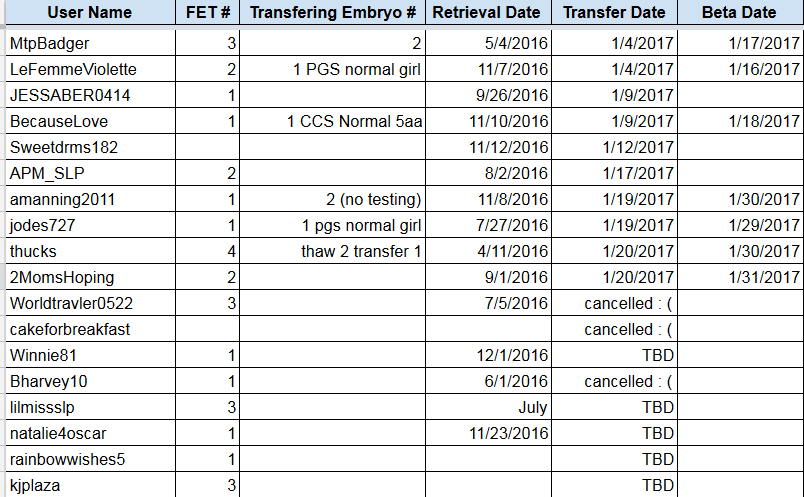Image resolution: width=804 pixels, height=497 pixels.
Task: Select natalie4oscar's 11/23/2016 retrieval cell
Action: pyautogui.click(x=488, y=433)
